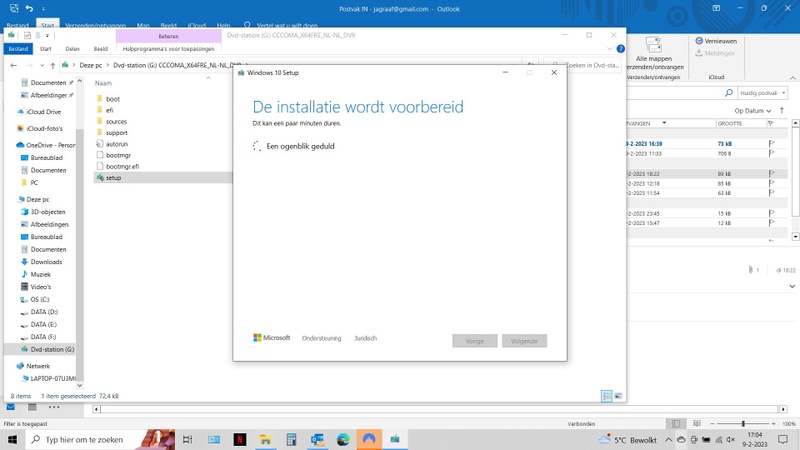800x450 pixels.
Task: Expand the Explorer ribbon chevron
Action: pyautogui.click(x=610, y=49)
